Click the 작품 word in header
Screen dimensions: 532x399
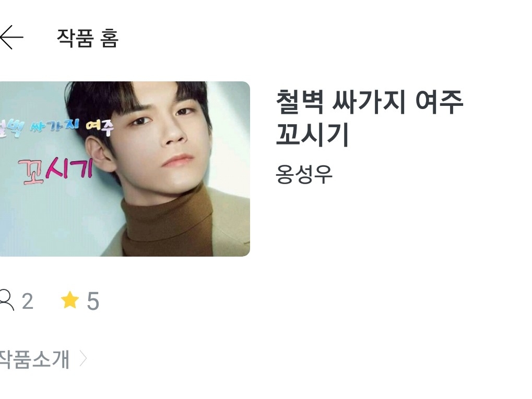pos(75,38)
